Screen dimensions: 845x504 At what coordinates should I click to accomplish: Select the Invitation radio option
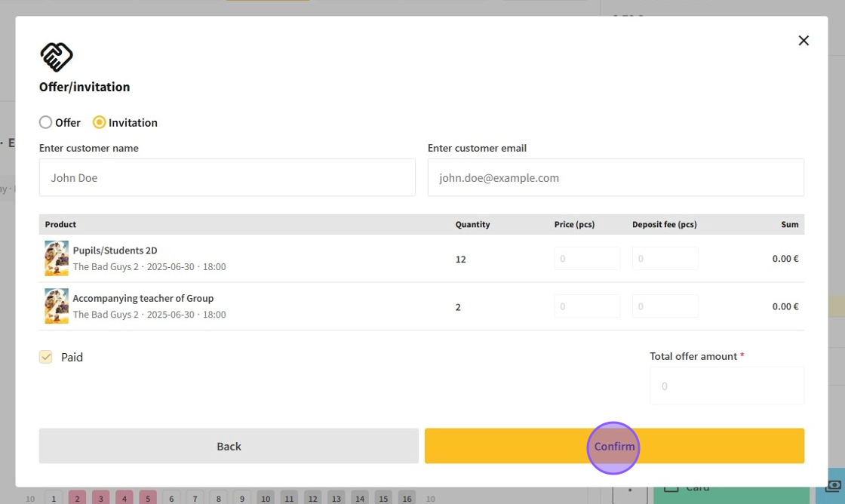[x=100, y=122]
